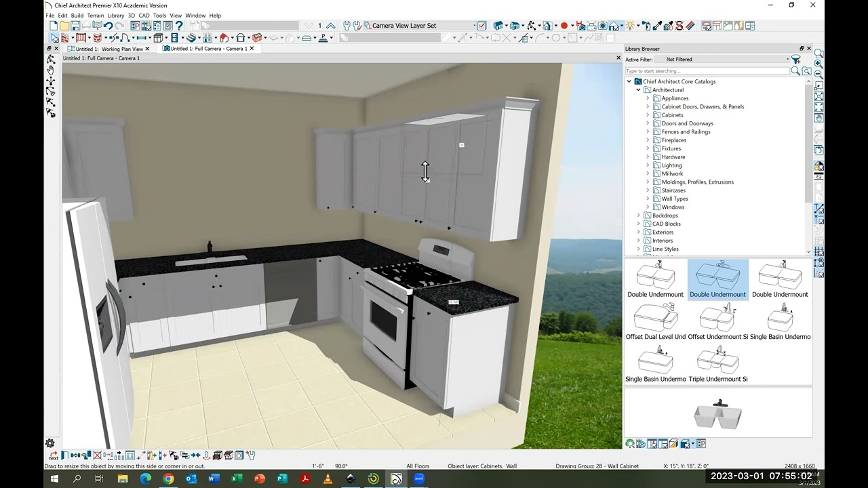Viewport: 868px width, 488px height.
Task: Click the library filter funnel icon
Action: 796,60
